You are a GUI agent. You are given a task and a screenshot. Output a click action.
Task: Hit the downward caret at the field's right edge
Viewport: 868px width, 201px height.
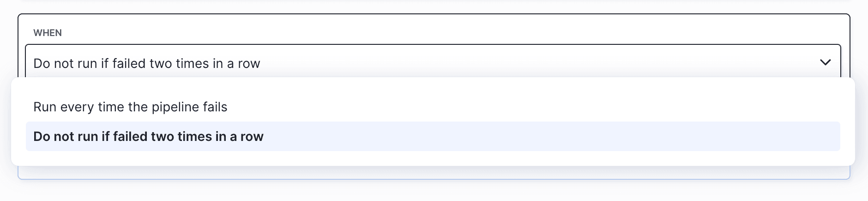pos(825,62)
